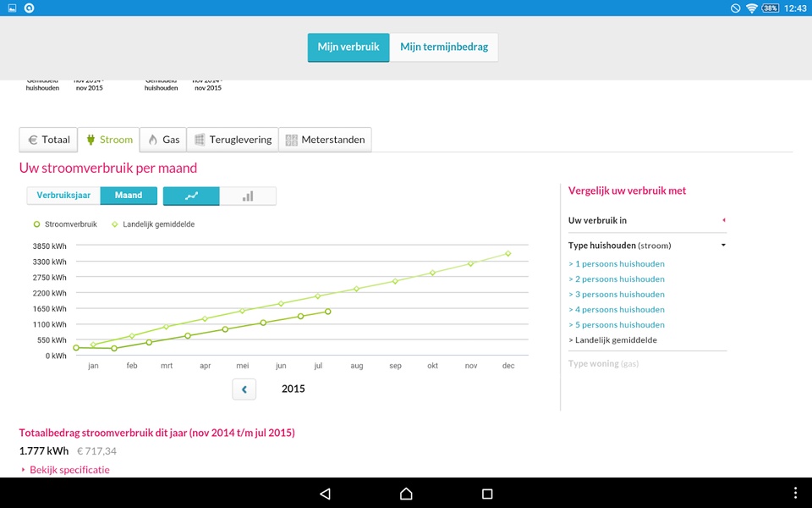Compare with 4 persoons huishouden

point(617,310)
